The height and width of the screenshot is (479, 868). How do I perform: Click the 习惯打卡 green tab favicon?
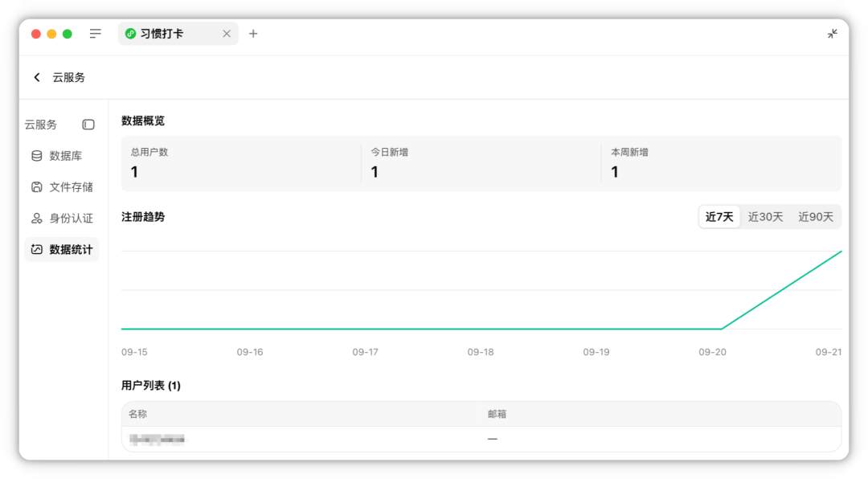click(x=131, y=34)
